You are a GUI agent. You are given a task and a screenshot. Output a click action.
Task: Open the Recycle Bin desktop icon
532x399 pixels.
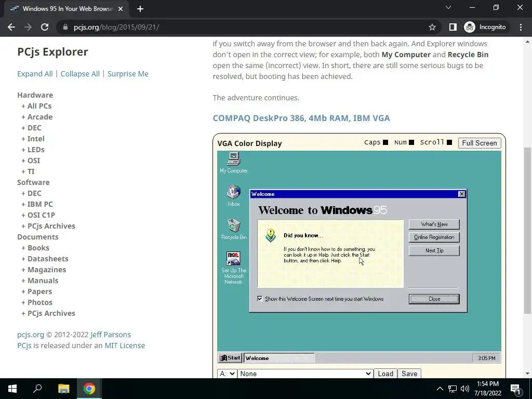(233, 229)
